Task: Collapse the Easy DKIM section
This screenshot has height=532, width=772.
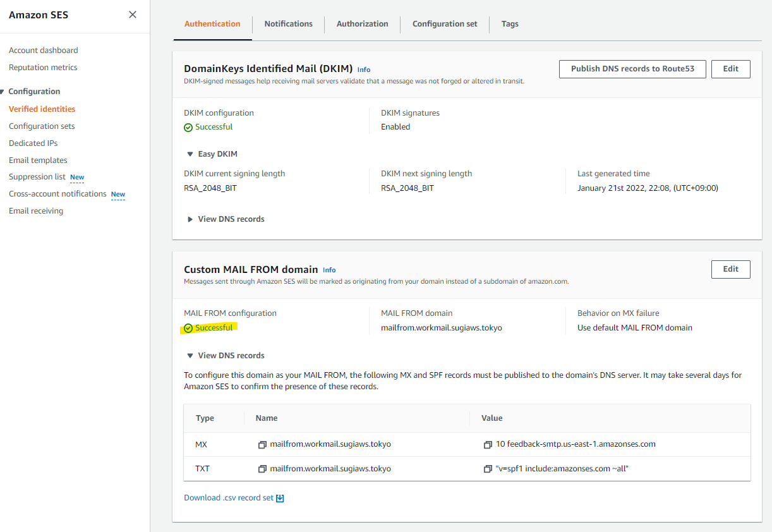Action: pos(190,154)
